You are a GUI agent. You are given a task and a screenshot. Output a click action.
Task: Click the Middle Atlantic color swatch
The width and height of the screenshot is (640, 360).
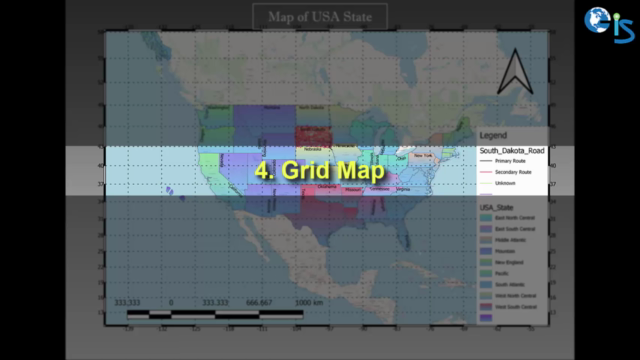pyautogui.click(x=486, y=240)
